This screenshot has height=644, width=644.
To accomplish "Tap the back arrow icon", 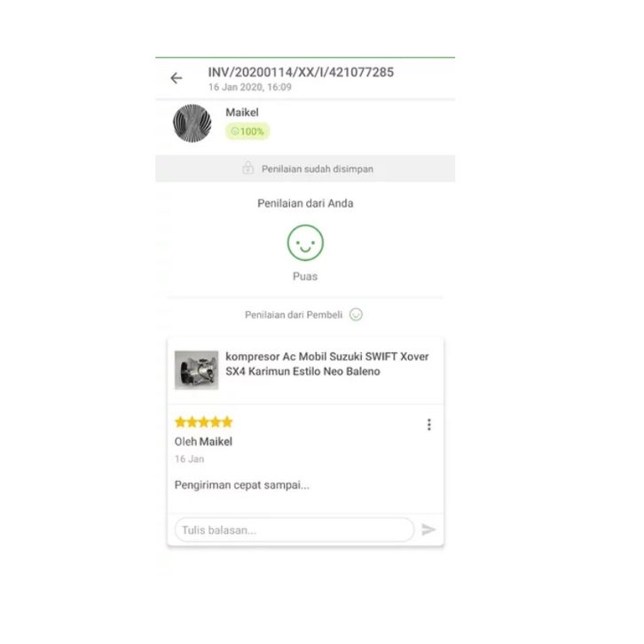I will coord(177,78).
